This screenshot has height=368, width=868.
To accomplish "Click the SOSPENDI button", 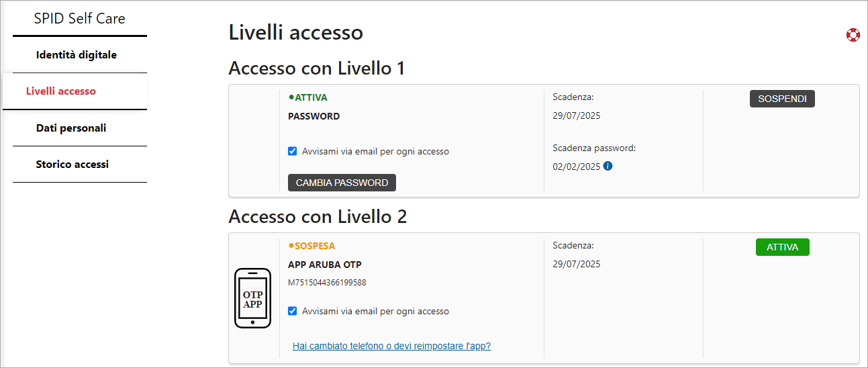I will [782, 99].
